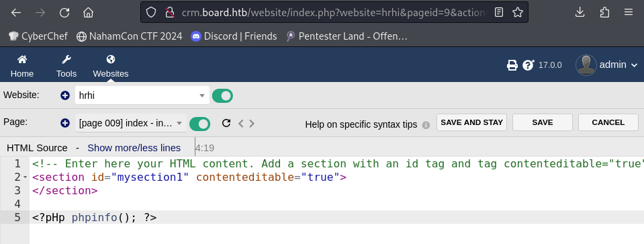Click the browser reload icon
Image resolution: width=644 pixels, height=244 pixels.
point(64,13)
